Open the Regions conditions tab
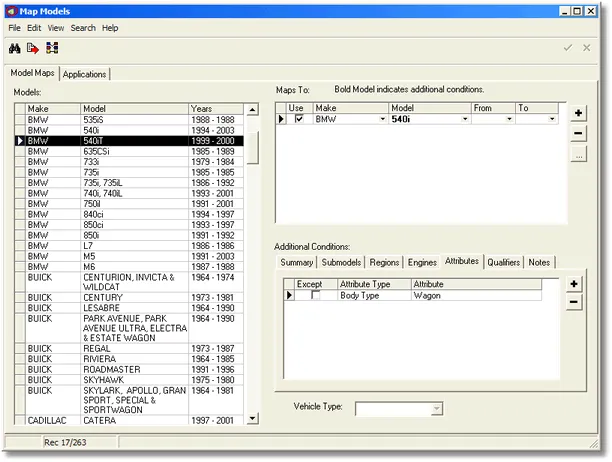This screenshot has width=612, height=462. 384,263
